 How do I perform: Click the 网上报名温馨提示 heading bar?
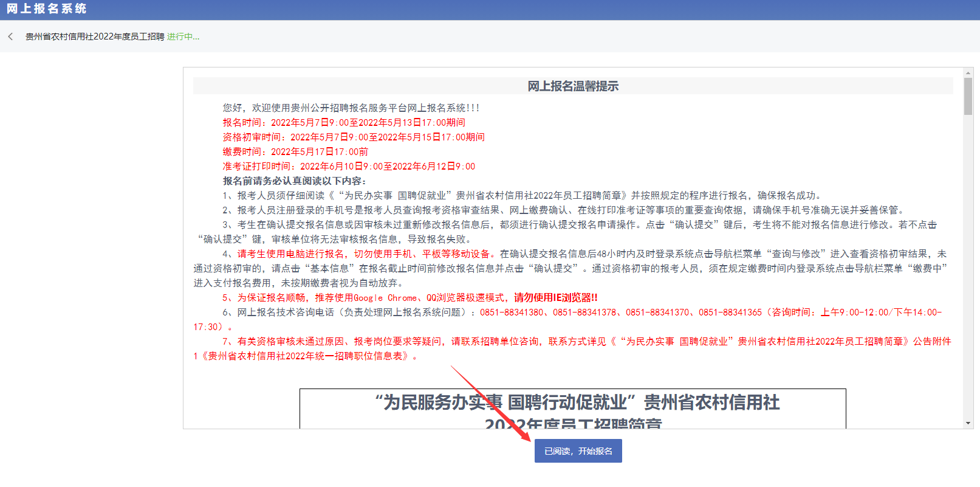click(x=572, y=86)
